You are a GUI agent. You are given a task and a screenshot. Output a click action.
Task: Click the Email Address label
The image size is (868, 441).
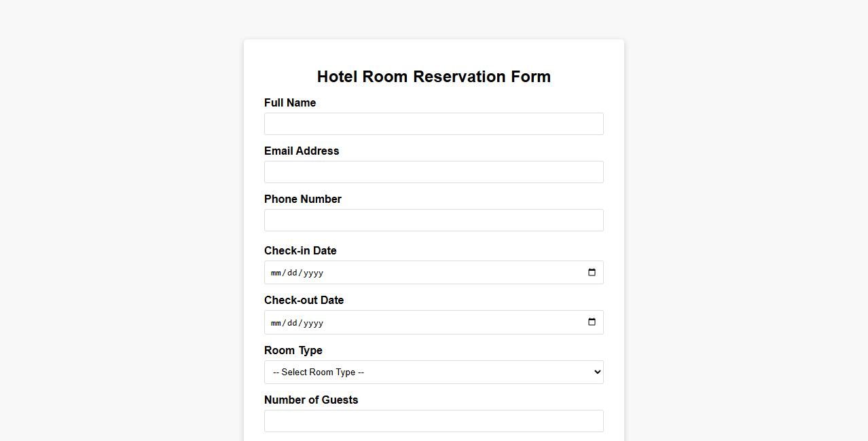(x=302, y=151)
